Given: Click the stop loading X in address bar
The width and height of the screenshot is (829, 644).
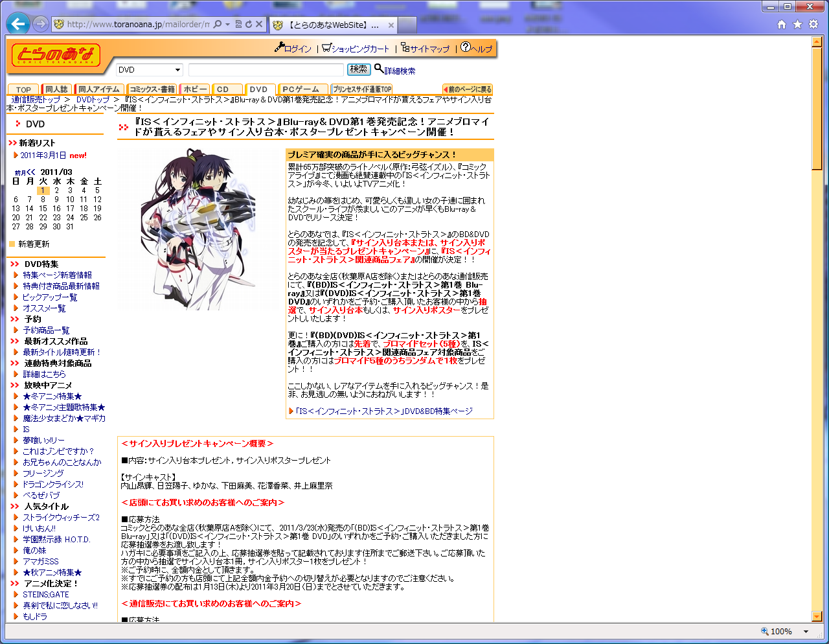Looking at the screenshot, I should coord(259,24).
